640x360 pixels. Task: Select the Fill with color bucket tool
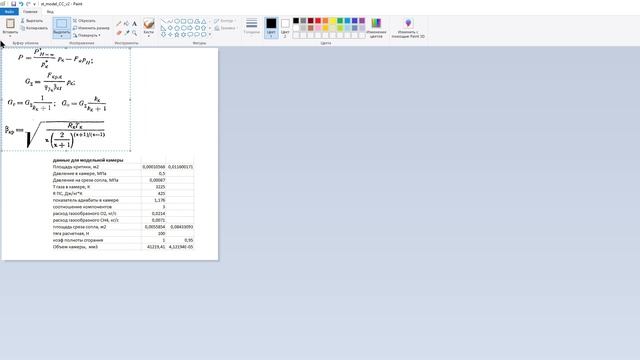click(127, 24)
